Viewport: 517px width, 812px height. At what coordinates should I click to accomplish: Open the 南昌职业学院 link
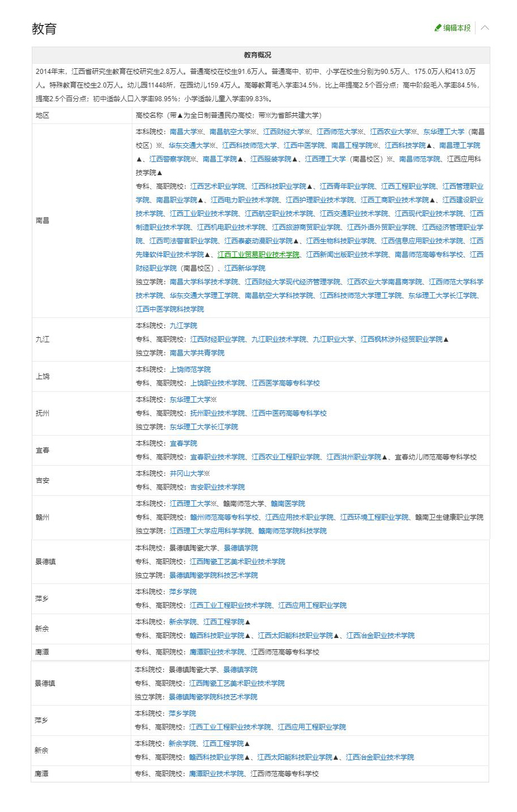point(177,200)
